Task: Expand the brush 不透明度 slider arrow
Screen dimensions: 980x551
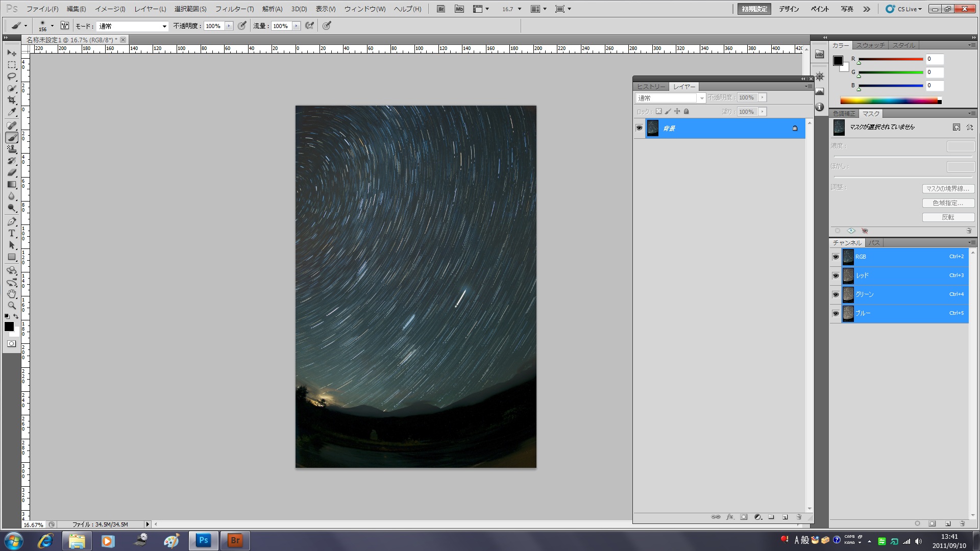Action: click(229, 26)
